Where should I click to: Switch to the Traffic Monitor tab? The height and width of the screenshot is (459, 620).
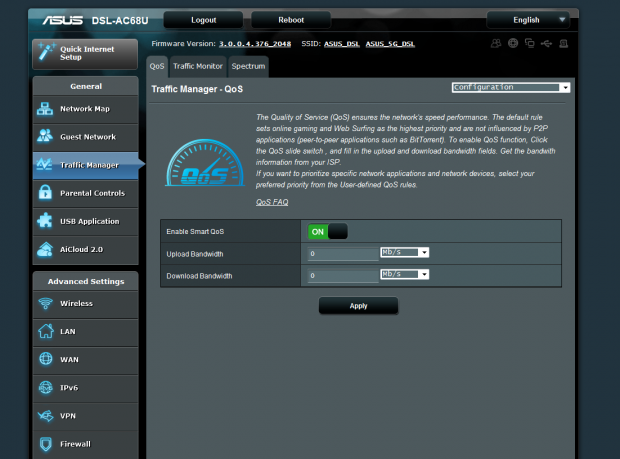click(198, 66)
